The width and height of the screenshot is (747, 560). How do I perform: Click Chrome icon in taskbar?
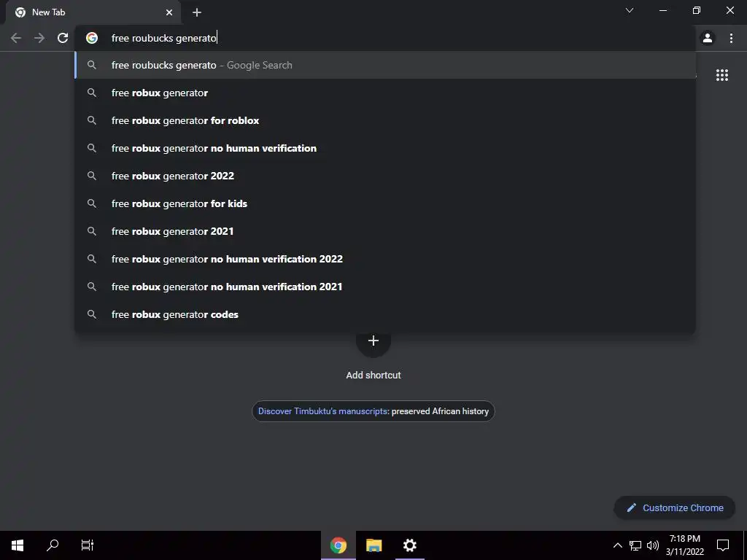[338, 545]
